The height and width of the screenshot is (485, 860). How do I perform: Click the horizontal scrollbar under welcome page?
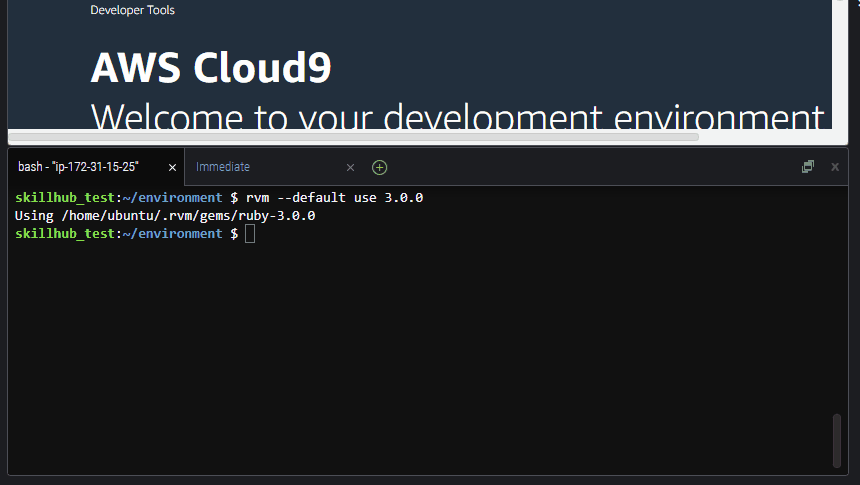coord(354,137)
